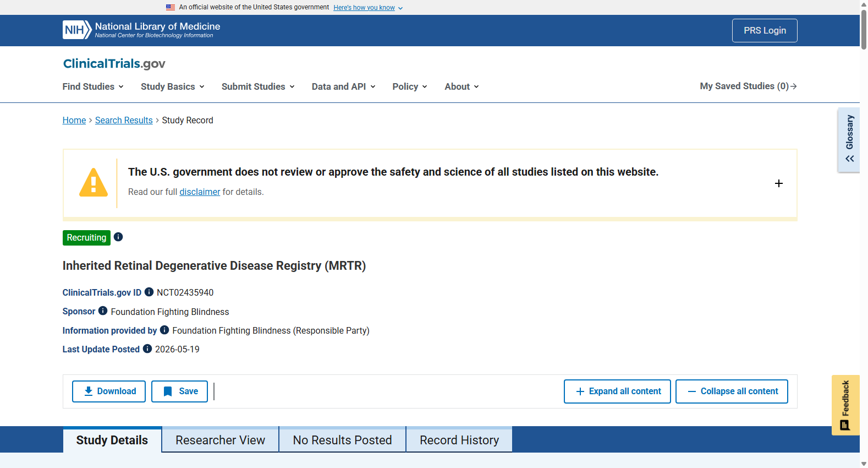Image resolution: width=868 pixels, height=468 pixels.
Task: Open the Policy dropdown menu
Action: [x=410, y=86]
